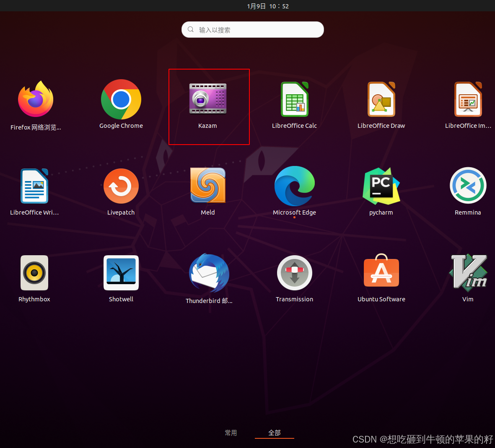The height and width of the screenshot is (448, 495).
Task: Launch LibreOffice Calc
Action: tap(295, 99)
